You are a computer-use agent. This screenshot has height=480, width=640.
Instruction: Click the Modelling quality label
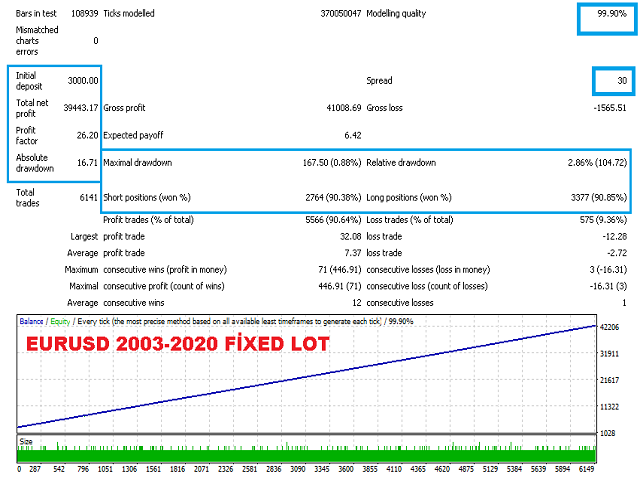(396, 13)
